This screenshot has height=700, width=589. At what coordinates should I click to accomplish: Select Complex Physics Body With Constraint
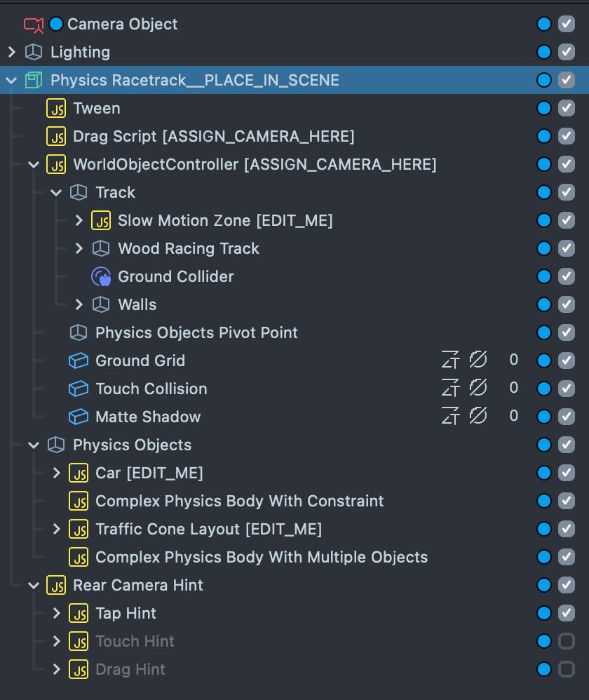[239, 502]
